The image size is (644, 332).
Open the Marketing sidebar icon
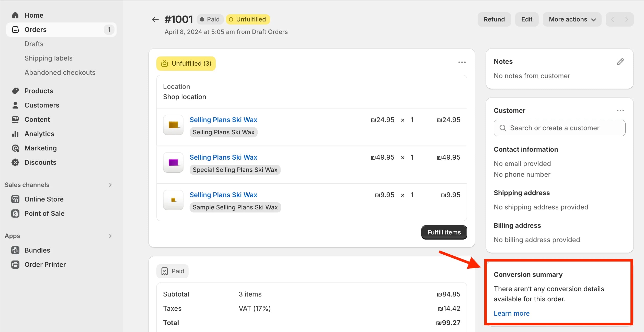point(15,148)
